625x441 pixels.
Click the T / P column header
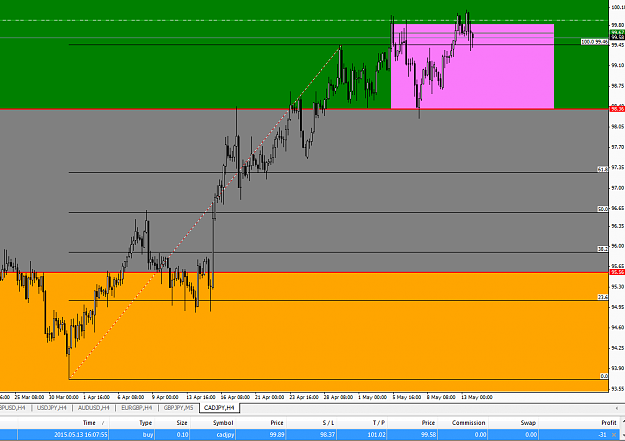(363, 423)
